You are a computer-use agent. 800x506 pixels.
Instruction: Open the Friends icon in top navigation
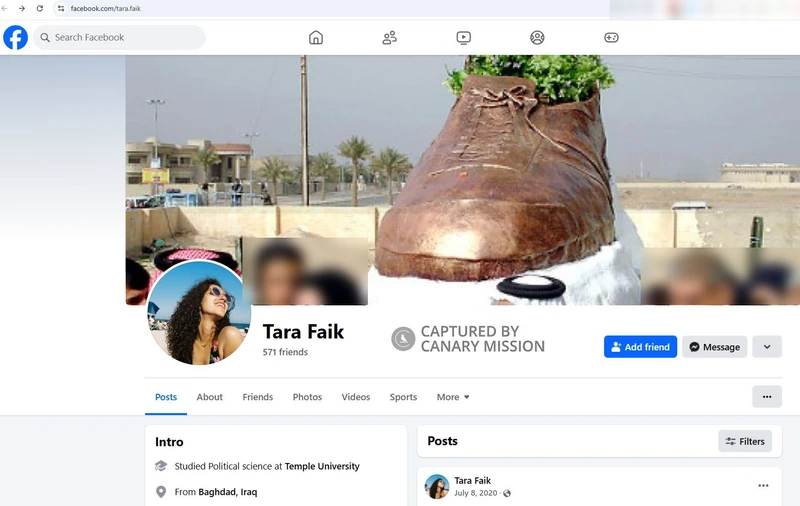[390, 38]
